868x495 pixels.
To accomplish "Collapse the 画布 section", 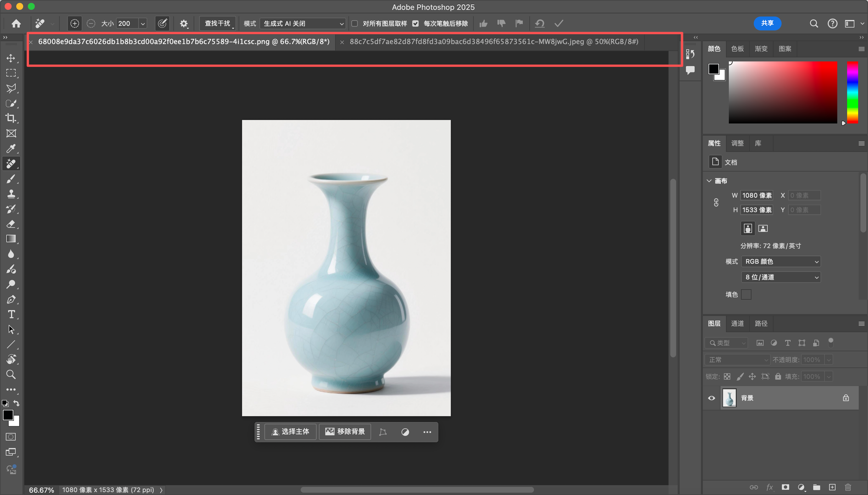I will point(709,181).
